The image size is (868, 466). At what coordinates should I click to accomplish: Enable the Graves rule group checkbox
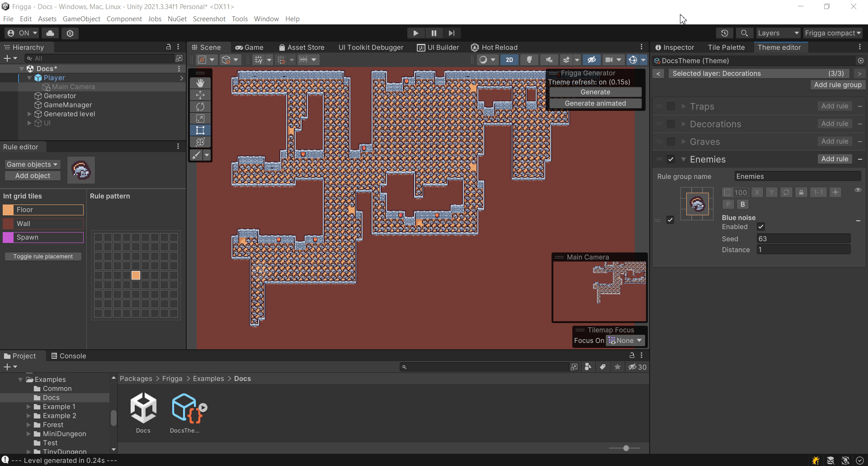[x=671, y=142]
